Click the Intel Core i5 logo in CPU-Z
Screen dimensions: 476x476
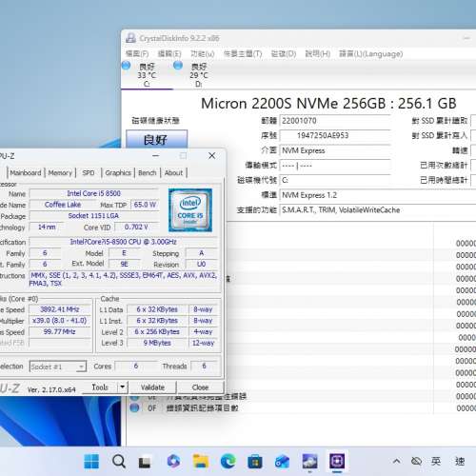(x=190, y=210)
